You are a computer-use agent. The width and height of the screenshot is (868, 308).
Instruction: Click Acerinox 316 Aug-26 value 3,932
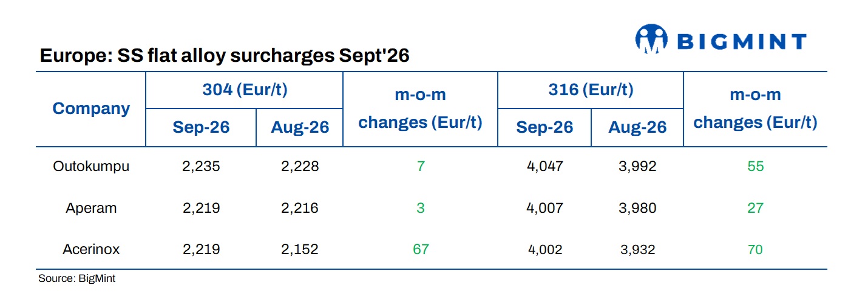tap(637, 249)
